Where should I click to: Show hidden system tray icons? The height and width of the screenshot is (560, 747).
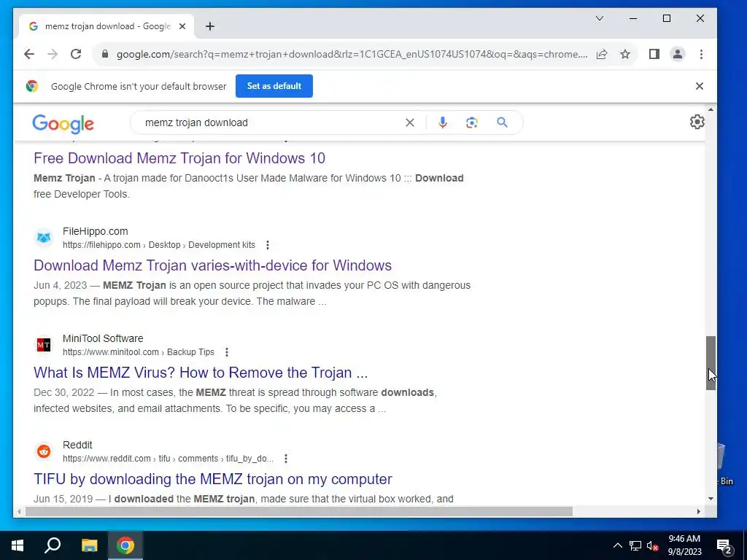617,545
